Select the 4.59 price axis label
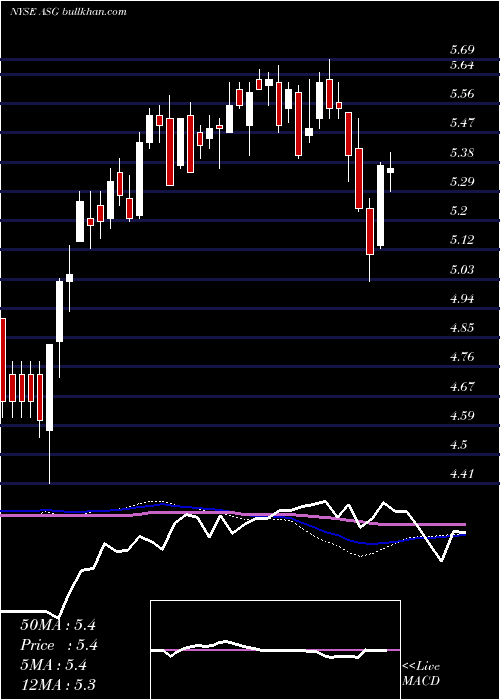 (x=462, y=416)
